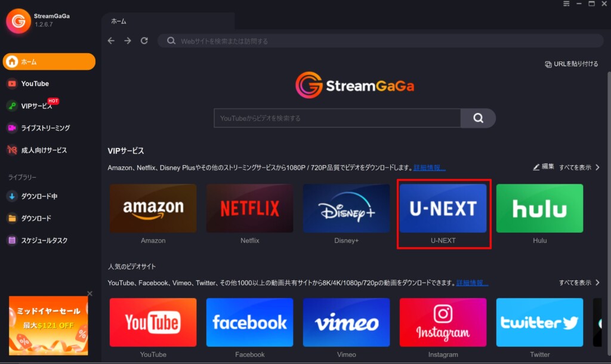The image size is (611, 364).
Task: Open the hamburger menu in the title bar
Action: pyautogui.click(x=566, y=4)
